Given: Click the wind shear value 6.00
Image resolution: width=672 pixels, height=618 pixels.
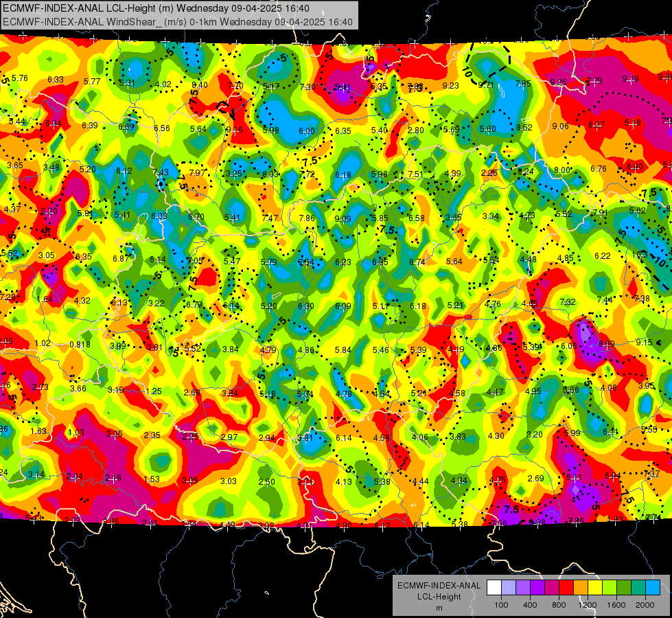Looking at the screenshot, I should 306,130.
